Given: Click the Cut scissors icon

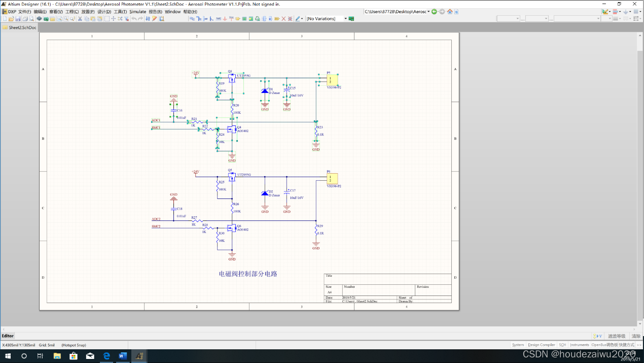Looking at the screenshot, I should (80, 19).
